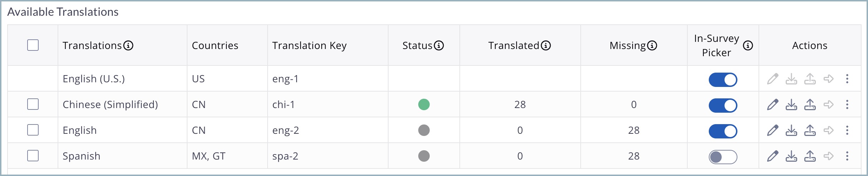Image resolution: width=868 pixels, height=176 pixels.
Task: Tick the checkbox for the Spanish row
Action: (x=33, y=156)
